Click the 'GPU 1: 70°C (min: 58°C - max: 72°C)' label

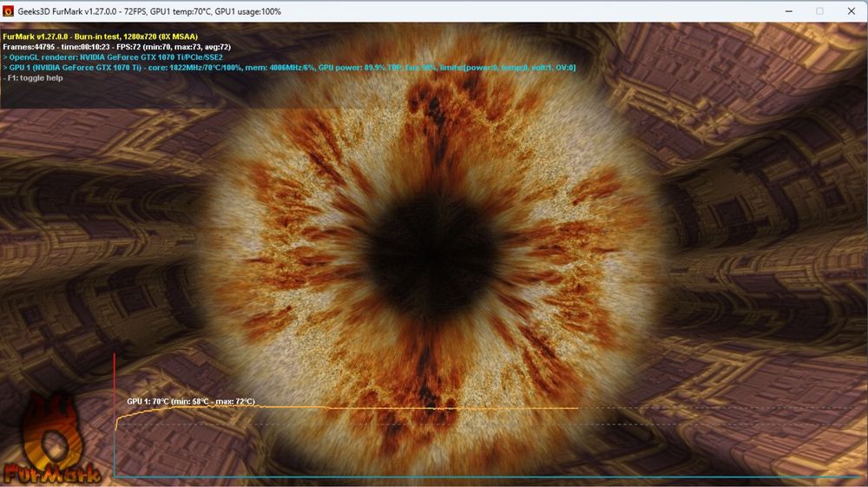point(191,401)
